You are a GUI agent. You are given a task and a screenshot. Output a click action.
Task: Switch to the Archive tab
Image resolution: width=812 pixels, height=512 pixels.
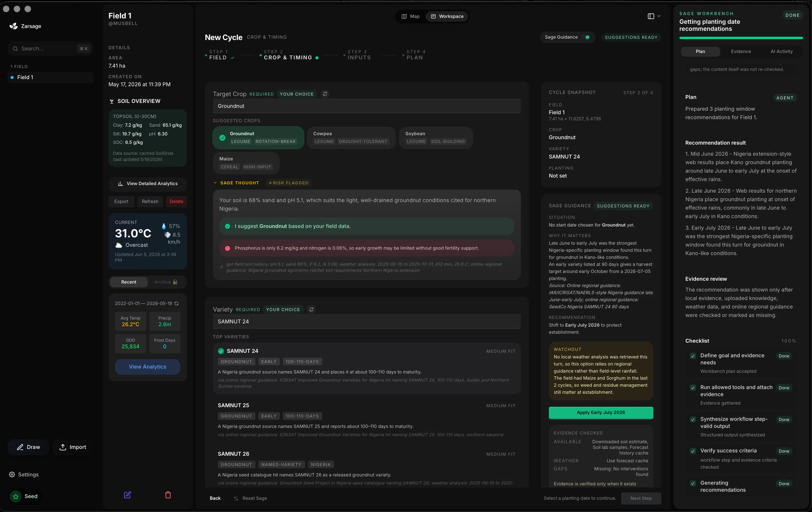point(166,282)
